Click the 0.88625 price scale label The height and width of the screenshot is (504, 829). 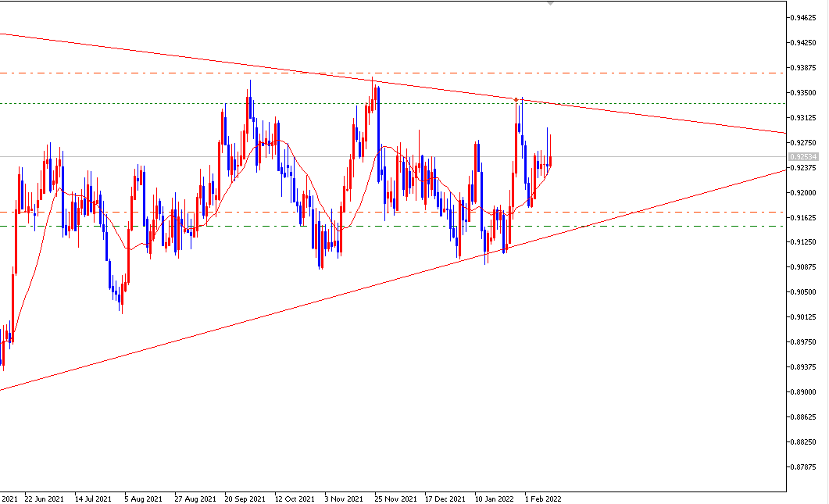803,416
